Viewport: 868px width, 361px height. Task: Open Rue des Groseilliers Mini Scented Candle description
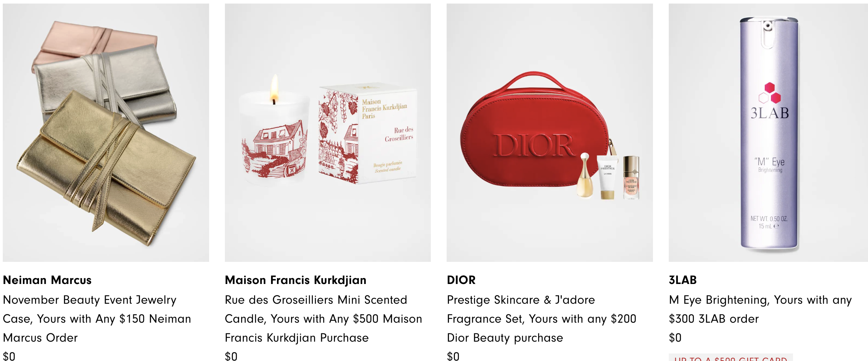coord(324,319)
